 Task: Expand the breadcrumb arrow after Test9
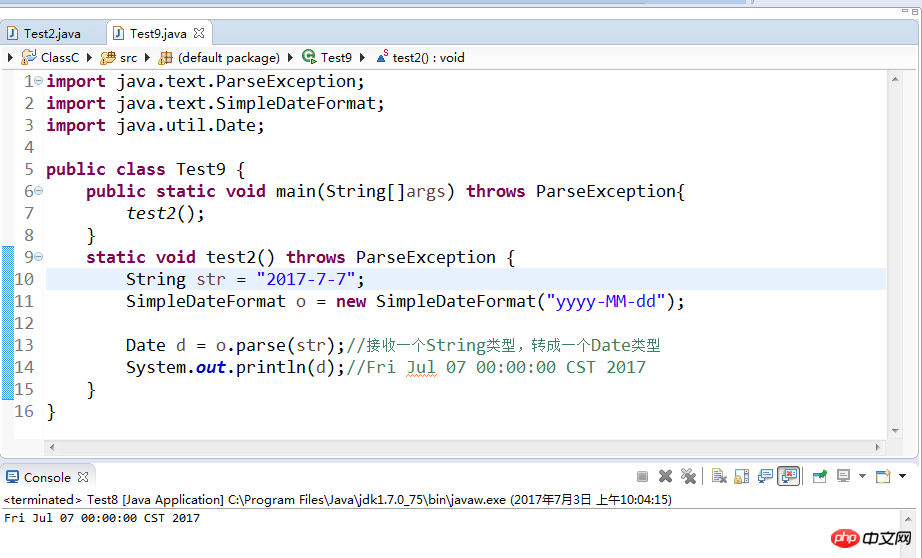(362, 58)
